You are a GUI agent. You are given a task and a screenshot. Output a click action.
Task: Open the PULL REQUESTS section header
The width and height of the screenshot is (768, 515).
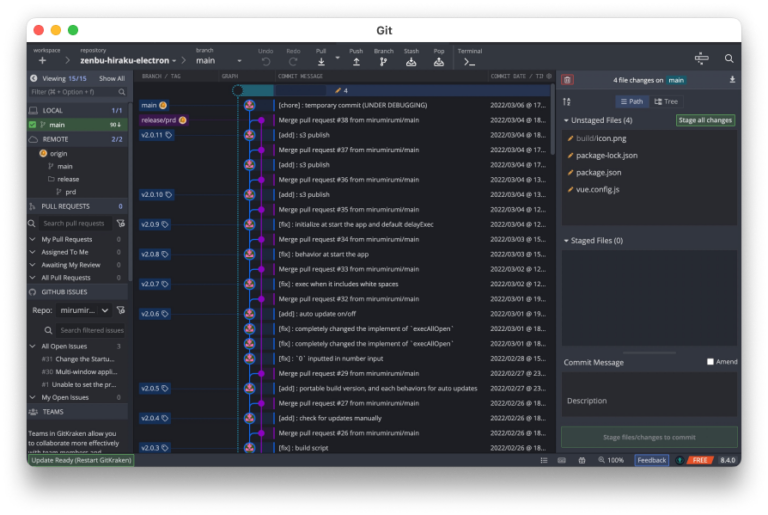click(x=77, y=206)
